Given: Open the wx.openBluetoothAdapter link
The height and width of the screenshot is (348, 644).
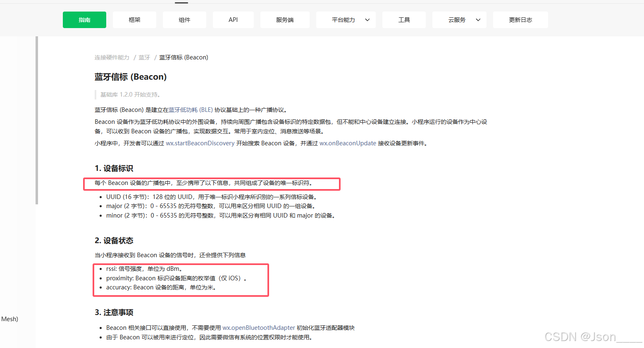Looking at the screenshot, I should pos(259,328).
